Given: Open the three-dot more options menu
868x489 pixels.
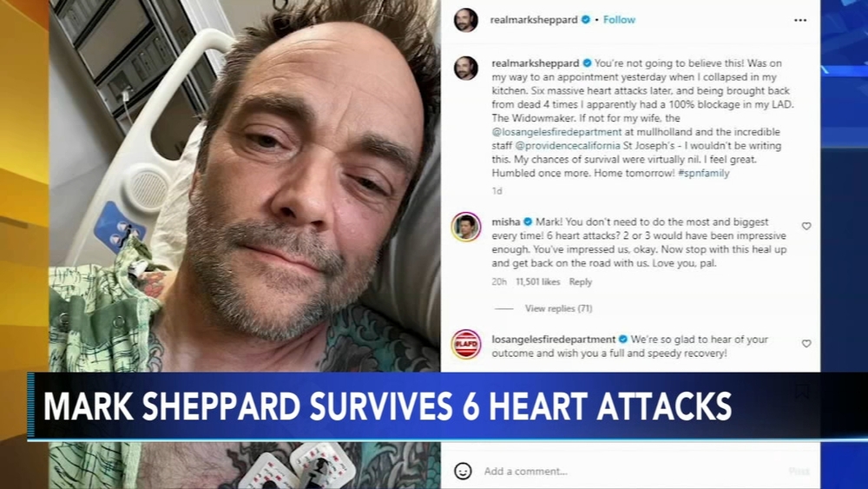Looking at the screenshot, I should 800,20.
